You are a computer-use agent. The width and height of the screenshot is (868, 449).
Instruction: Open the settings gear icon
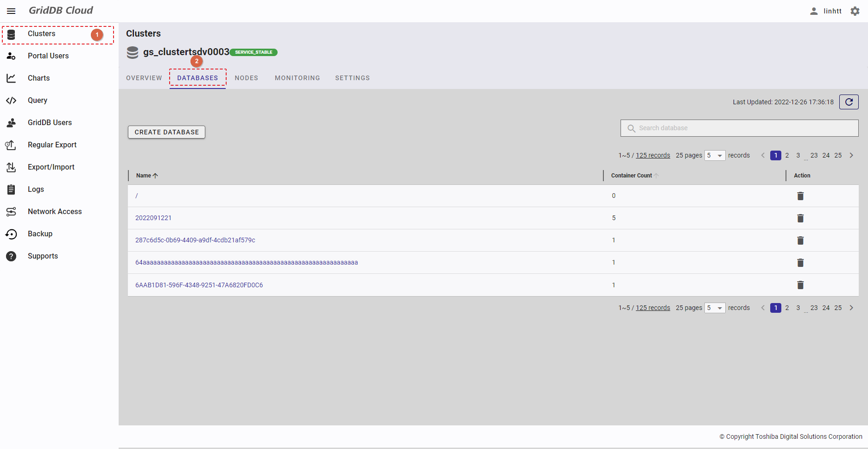pos(855,11)
